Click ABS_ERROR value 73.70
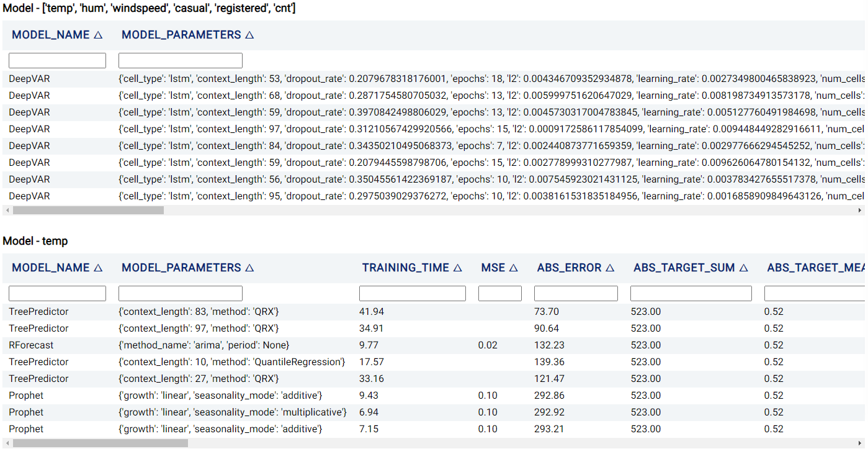The image size is (868, 454). (x=547, y=312)
